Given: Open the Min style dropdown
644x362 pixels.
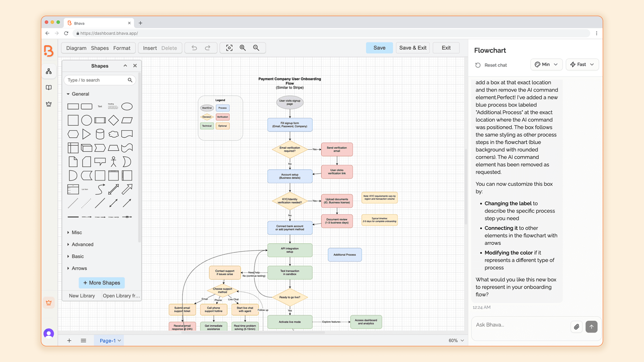Looking at the screenshot, I should tap(546, 64).
